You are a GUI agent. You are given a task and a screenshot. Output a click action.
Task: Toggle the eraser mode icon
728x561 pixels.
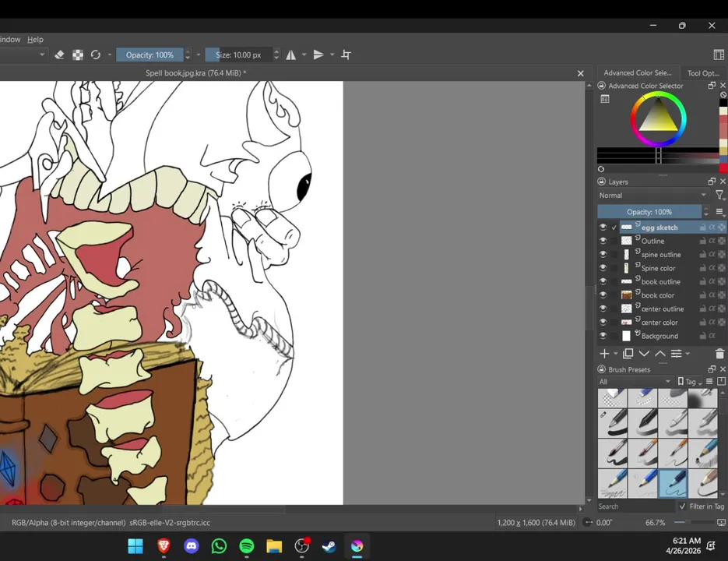[59, 55]
